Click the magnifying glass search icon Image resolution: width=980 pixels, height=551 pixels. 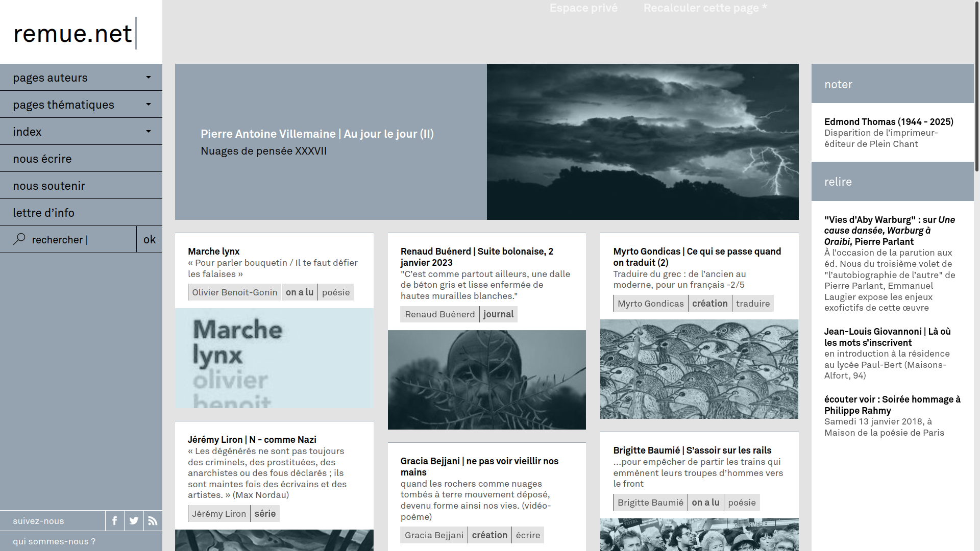(x=19, y=239)
